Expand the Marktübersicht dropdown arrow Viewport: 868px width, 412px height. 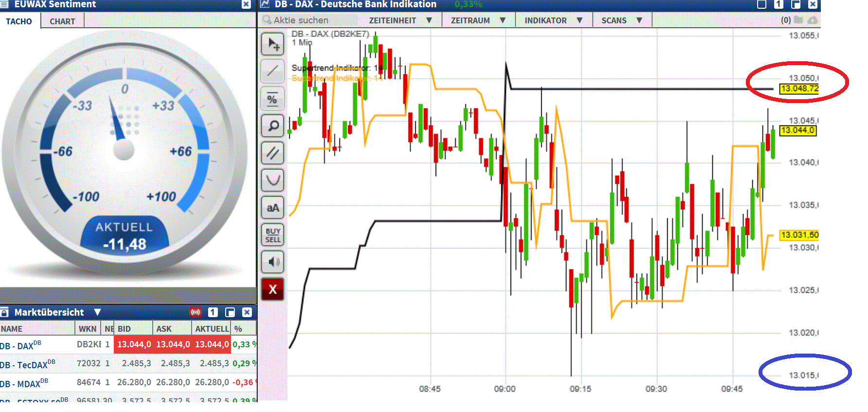(97, 312)
